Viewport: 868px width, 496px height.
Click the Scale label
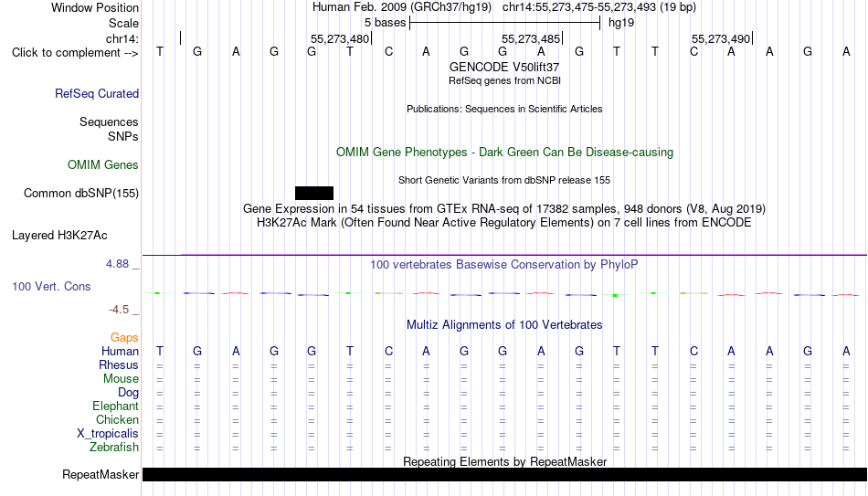click(124, 23)
